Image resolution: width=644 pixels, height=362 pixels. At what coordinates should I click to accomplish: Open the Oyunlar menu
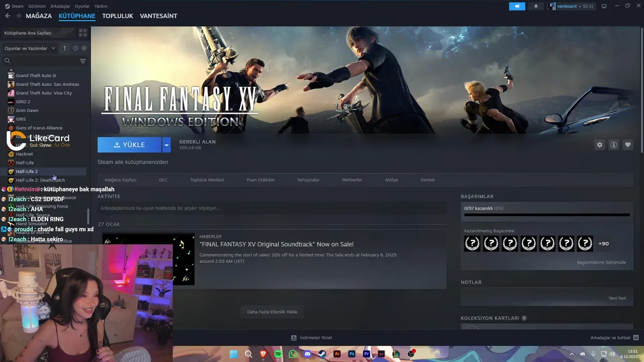(x=82, y=6)
